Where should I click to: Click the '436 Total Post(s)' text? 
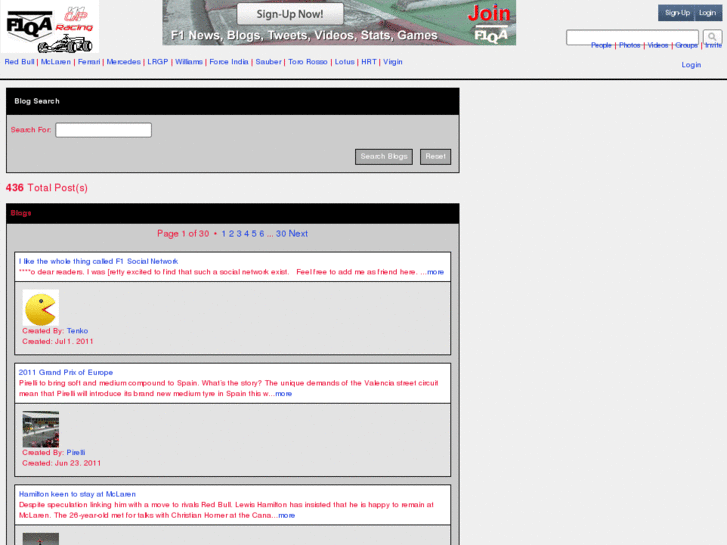click(47, 188)
